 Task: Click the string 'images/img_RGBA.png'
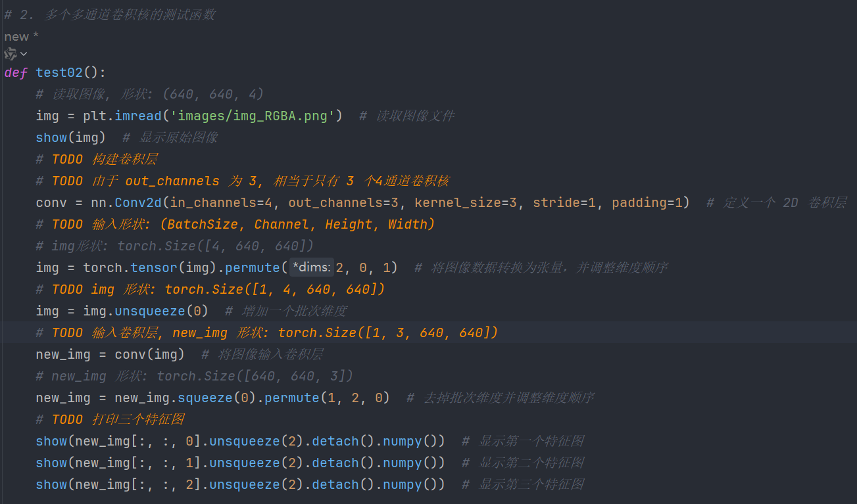point(253,116)
